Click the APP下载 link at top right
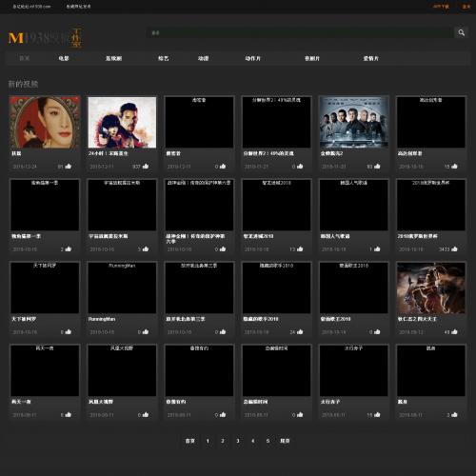476x476 pixels. 442,7
